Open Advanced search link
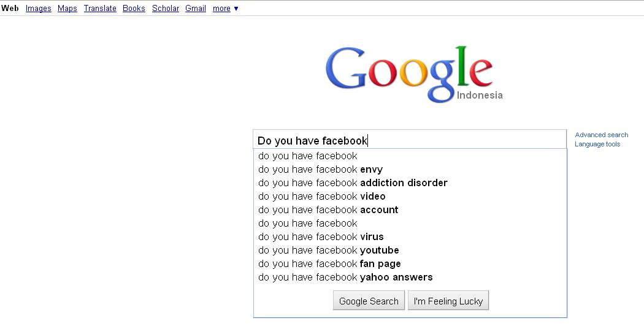644x332 pixels. (x=601, y=135)
